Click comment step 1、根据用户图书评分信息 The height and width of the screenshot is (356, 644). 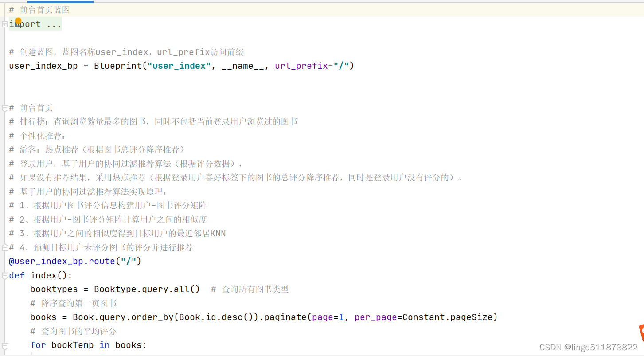(108, 205)
